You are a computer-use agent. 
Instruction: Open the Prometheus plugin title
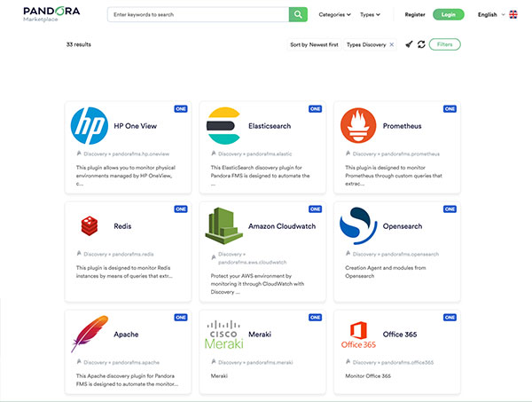[x=402, y=126]
